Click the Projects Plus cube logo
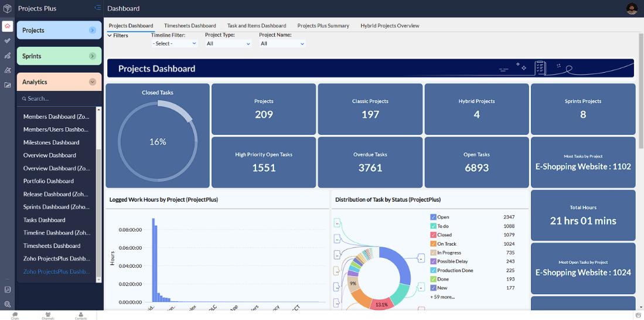This screenshot has height=320, width=644. tap(7, 8)
